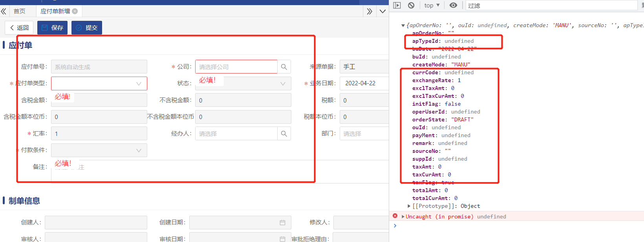Click the 税额 input field
The width and height of the screenshot is (644, 242).
(364, 100)
